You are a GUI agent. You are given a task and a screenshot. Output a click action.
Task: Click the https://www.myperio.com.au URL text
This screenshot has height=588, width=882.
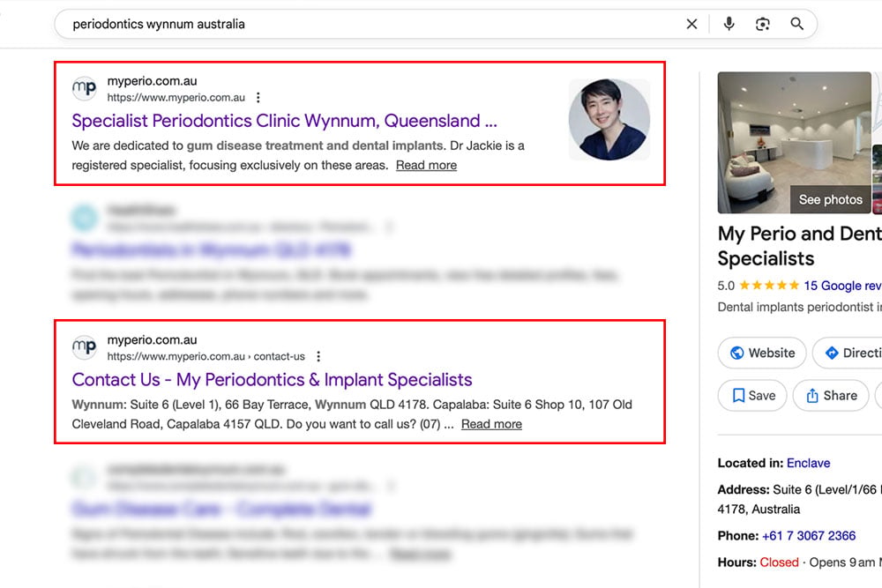click(x=176, y=98)
